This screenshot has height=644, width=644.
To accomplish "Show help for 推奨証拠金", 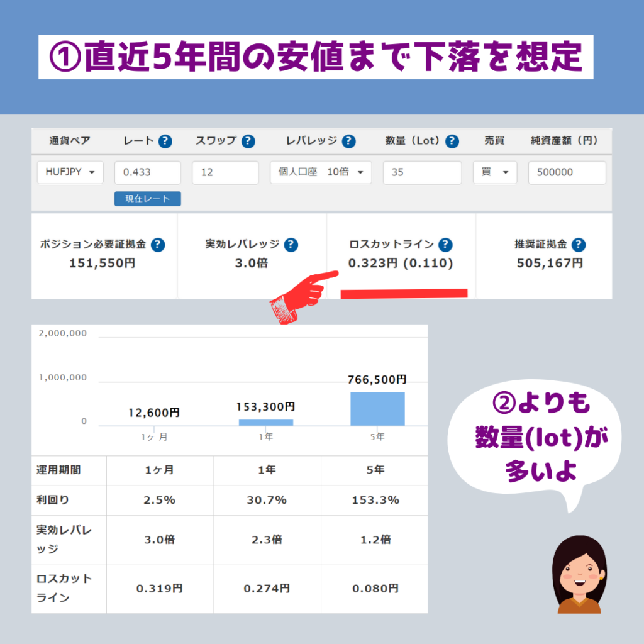I will point(579,245).
